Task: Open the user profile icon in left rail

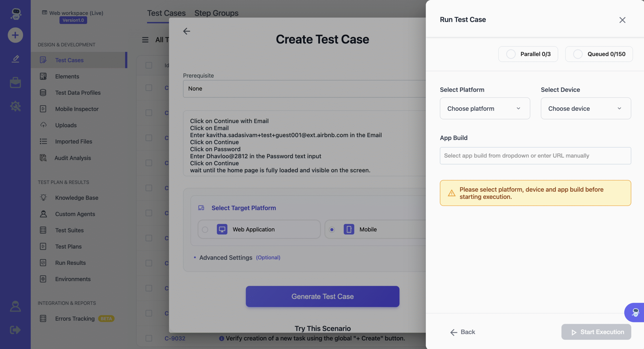Action: coord(15,306)
